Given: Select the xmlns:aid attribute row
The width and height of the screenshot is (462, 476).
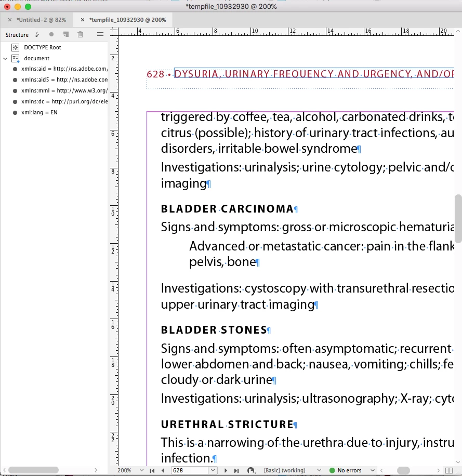Looking at the screenshot, I should pyautogui.click(x=60, y=69).
